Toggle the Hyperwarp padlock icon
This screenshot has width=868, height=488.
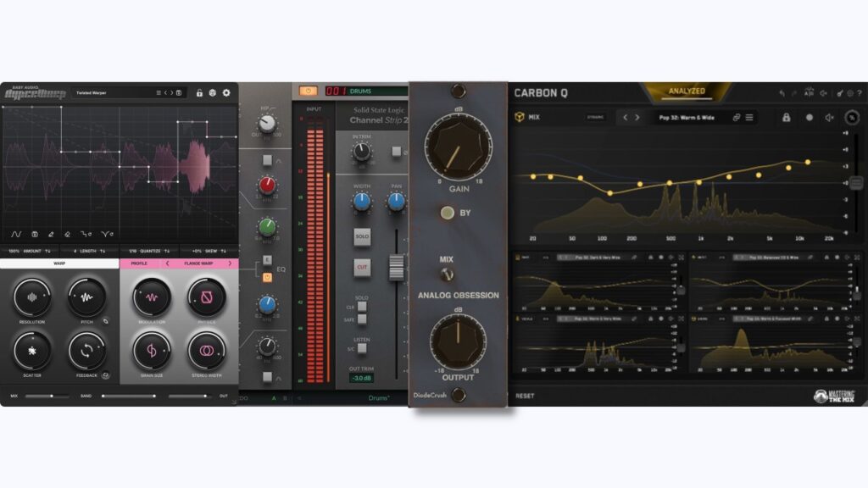[199, 93]
